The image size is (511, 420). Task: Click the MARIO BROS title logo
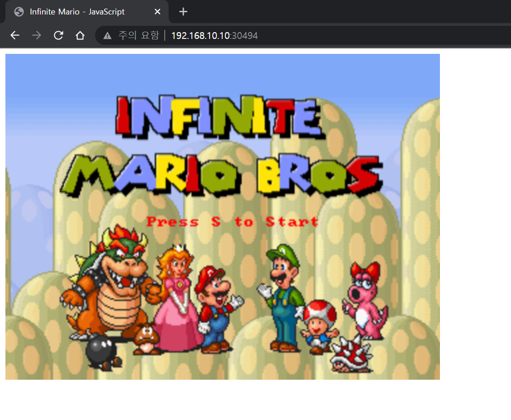[x=221, y=175]
